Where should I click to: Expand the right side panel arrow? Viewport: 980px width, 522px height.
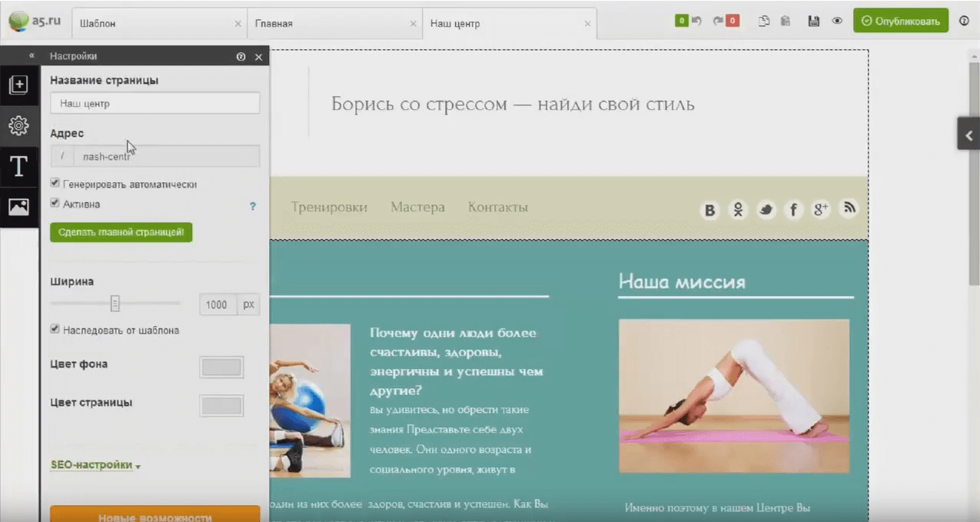pyautogui.click(x=968, y=135)
